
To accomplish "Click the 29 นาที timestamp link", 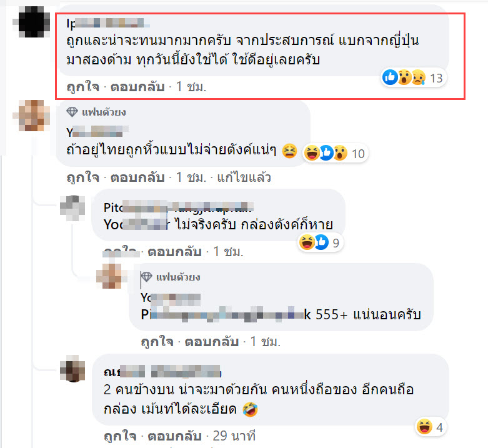I will (x=234, y=436).
